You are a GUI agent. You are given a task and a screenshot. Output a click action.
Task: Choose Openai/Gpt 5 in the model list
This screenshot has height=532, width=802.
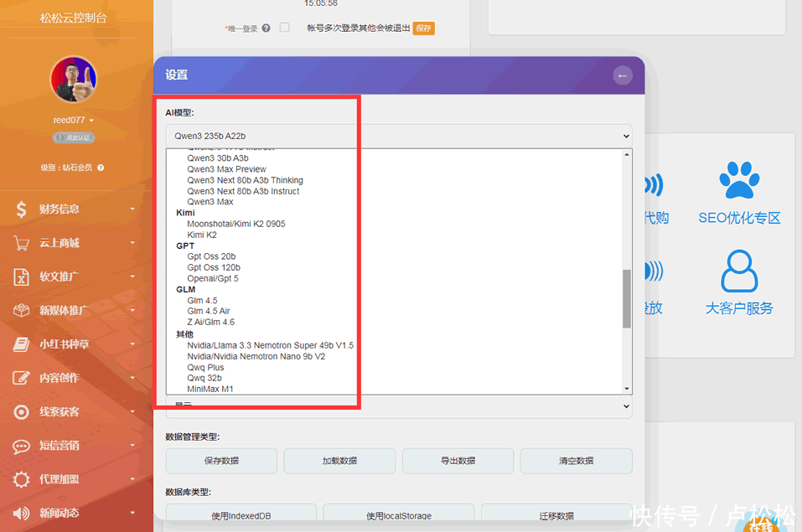[x=213, y=279]
